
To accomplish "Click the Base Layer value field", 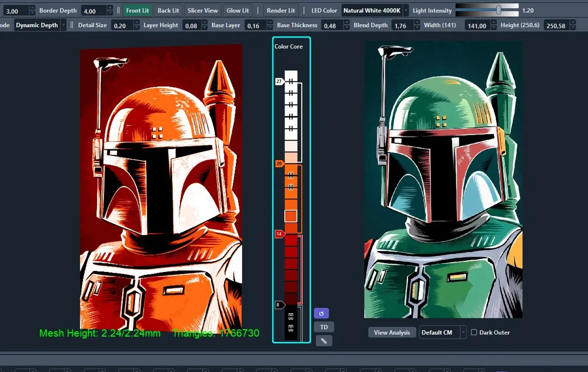I will (x=256, y=25).
